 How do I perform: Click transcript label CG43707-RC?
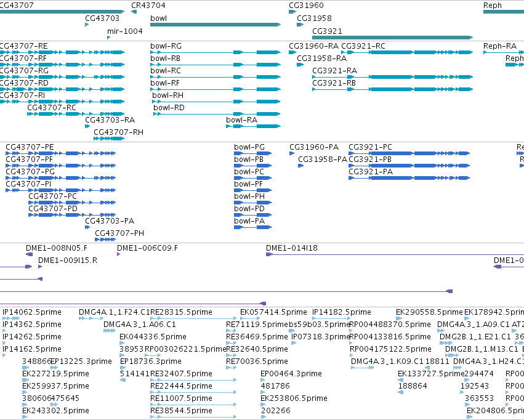coord(52,108)
